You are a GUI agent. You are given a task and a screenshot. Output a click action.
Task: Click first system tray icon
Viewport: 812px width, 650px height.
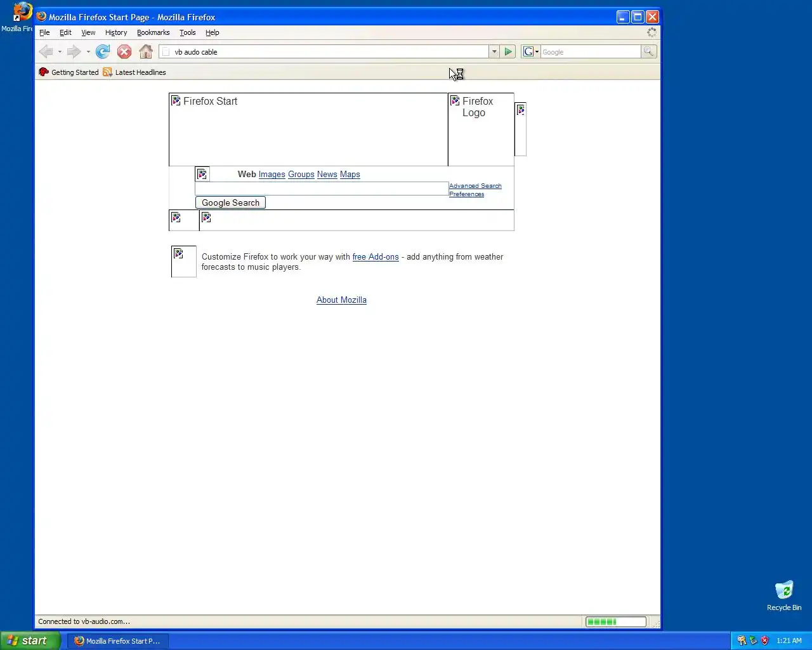pyautogui.click(x=742, y=640)
